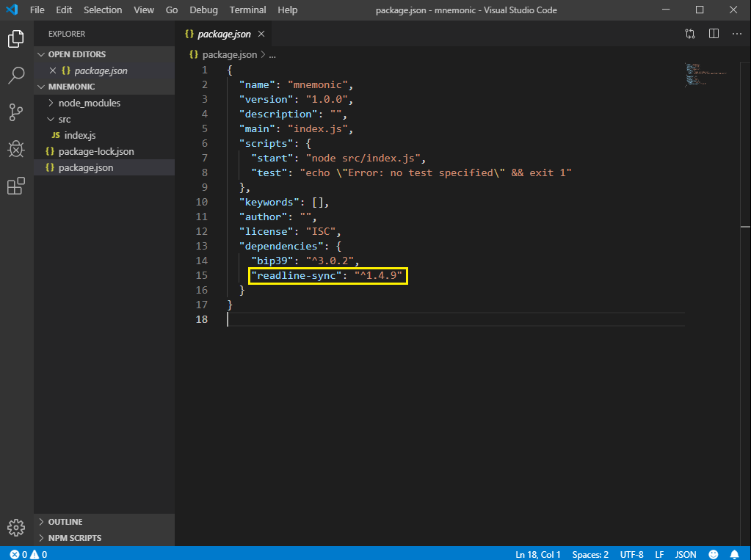
Task: Open notifications bell in status bar
Action: 734,554
